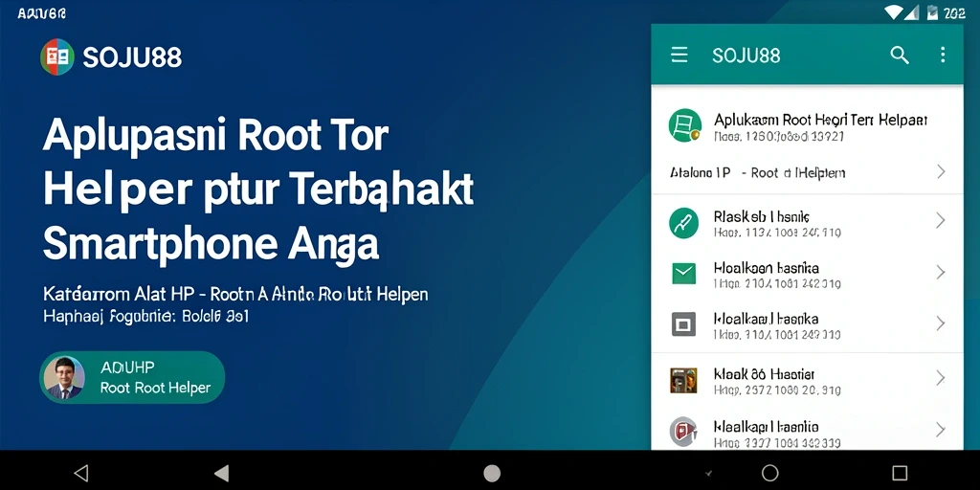Viewport: 980px width, 490px height.
Task: Expand the gray square row chevron
Action: click(x=940, y=323)
